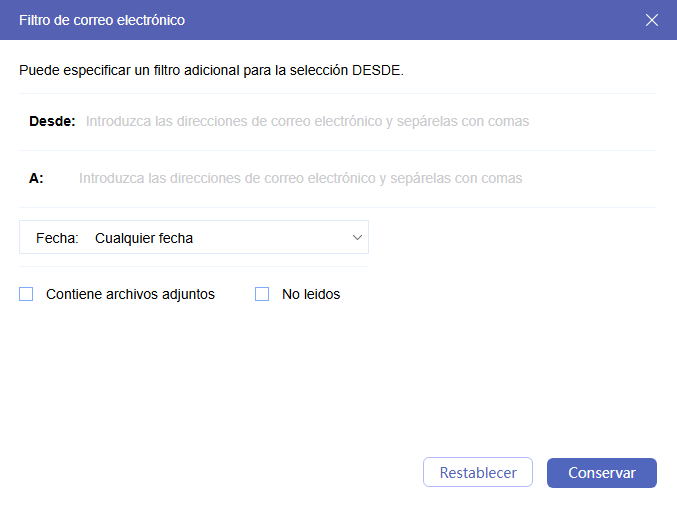Enable the No leídos checkbox
This screenshot has width=677, height=508.
coord(262,294)
